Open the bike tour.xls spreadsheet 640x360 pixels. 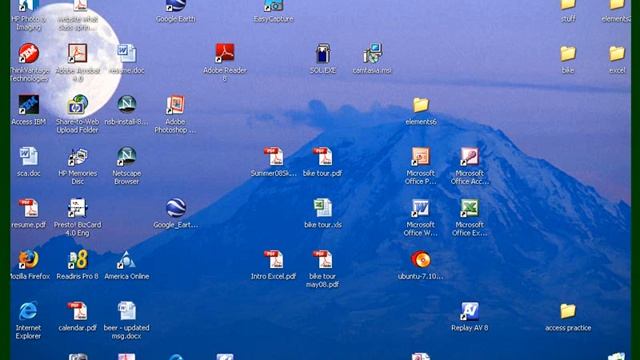pos(322,207)
